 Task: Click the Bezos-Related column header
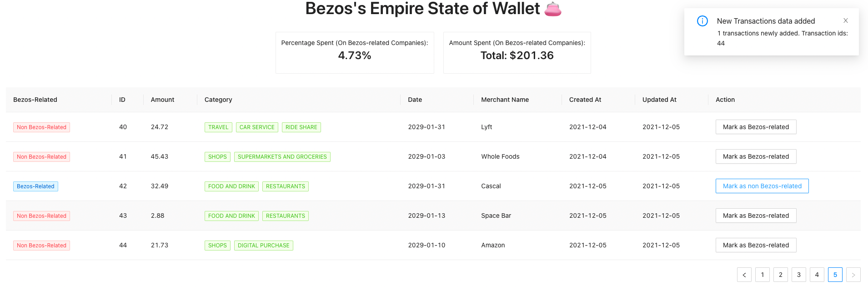pos(35,100)
